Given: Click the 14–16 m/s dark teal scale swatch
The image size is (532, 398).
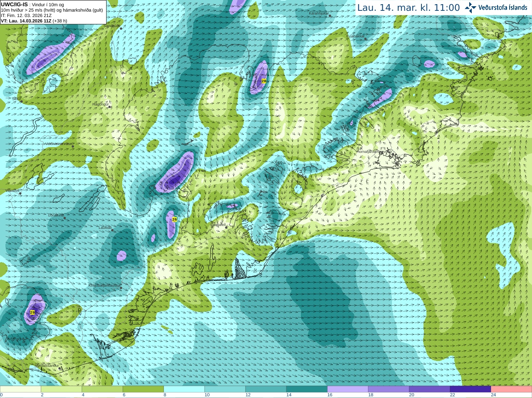Looking at the screenshot, I should click(307, 389).
